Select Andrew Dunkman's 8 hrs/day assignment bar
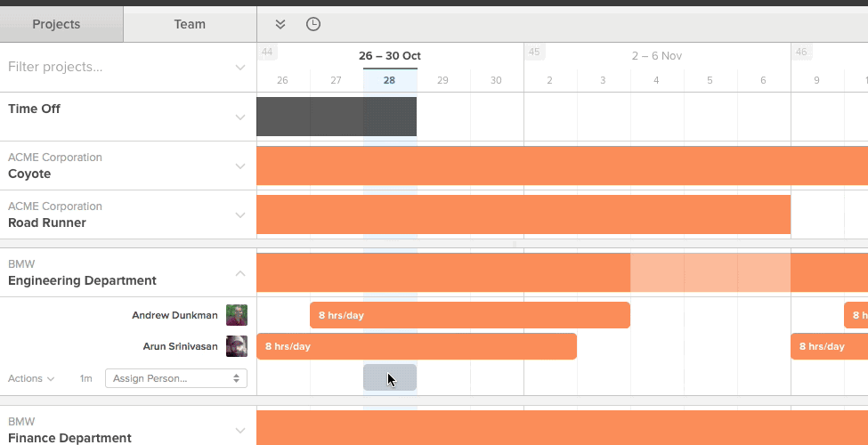This screenshot has width=868, height=445. 469,315
